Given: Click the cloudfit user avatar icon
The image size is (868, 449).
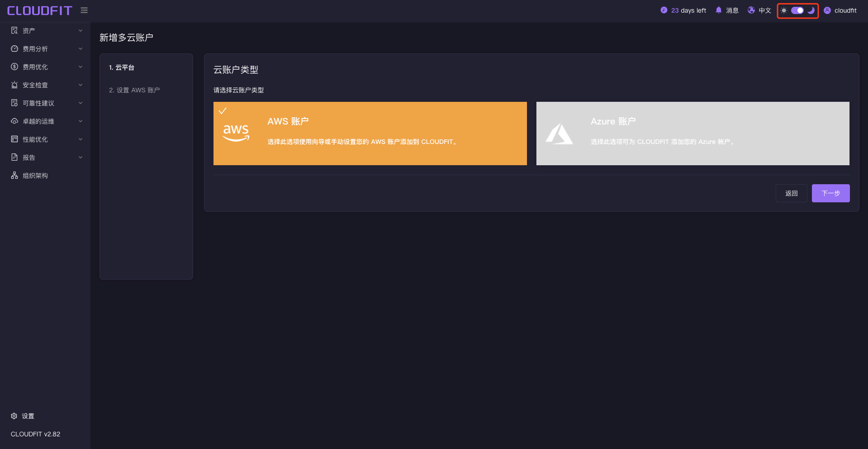Looking at the screenshot, I should point(827,10).
